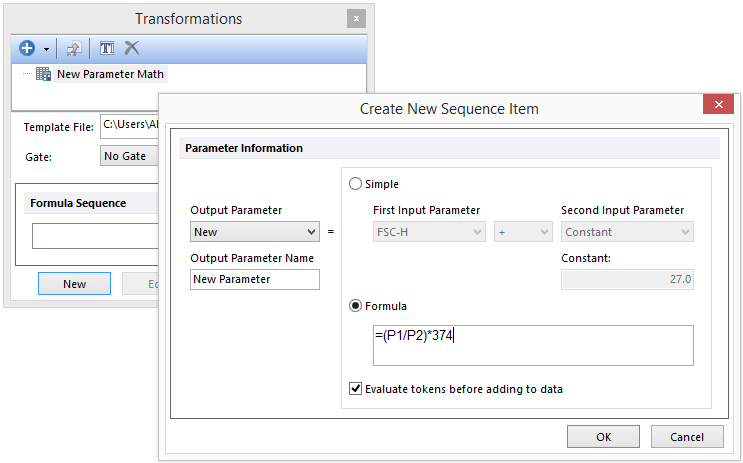Close the Transformations window
Viewport: 743px width, 463px height.
tap(355, 19)
